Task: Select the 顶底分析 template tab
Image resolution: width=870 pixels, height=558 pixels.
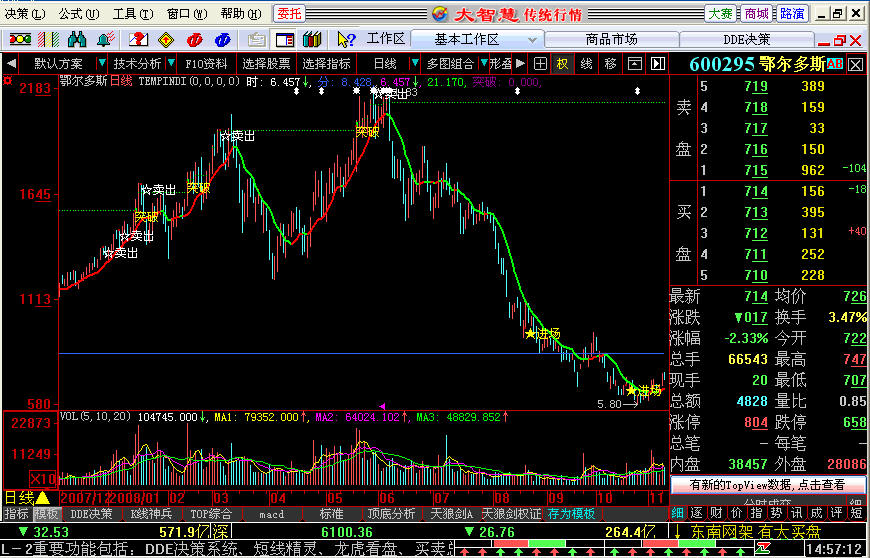Action: 391,514
